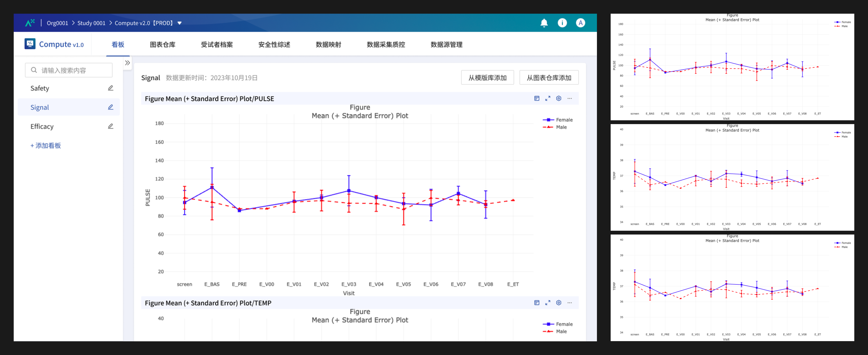Open the user avatar A icon
This screenshot has width=868, height=355.
580,23
